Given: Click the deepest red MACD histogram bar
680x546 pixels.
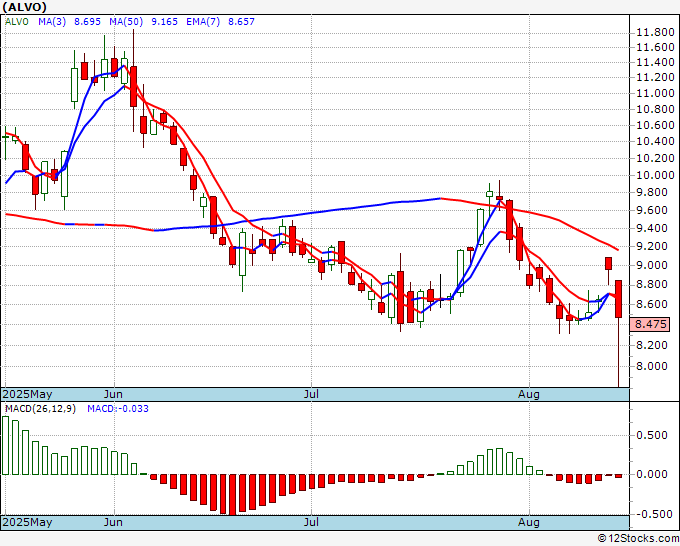Looking at the screenshot, I should (x=232, y=494).
